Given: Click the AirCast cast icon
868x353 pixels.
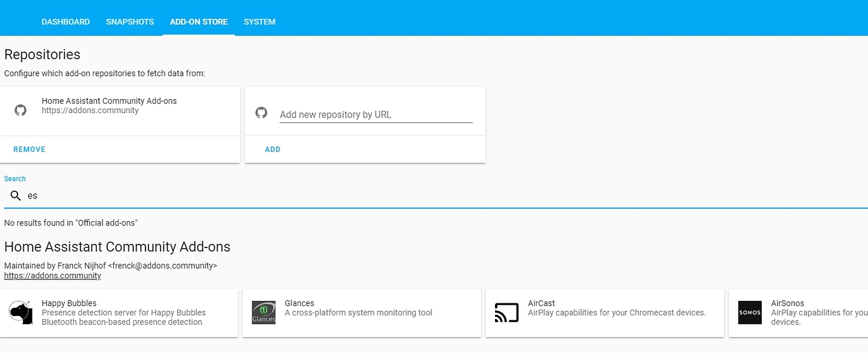Looking at the screenshot, I should pyautogui.click(x=507, y=312).
